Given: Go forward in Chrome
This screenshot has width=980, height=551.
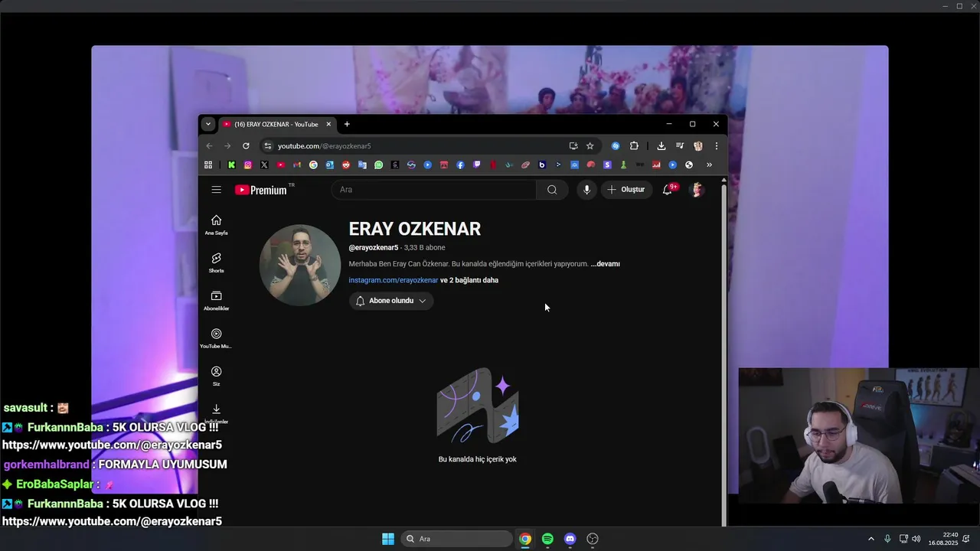Looking at the screenshot, I should pyautogui.click(x=227, y=146).
